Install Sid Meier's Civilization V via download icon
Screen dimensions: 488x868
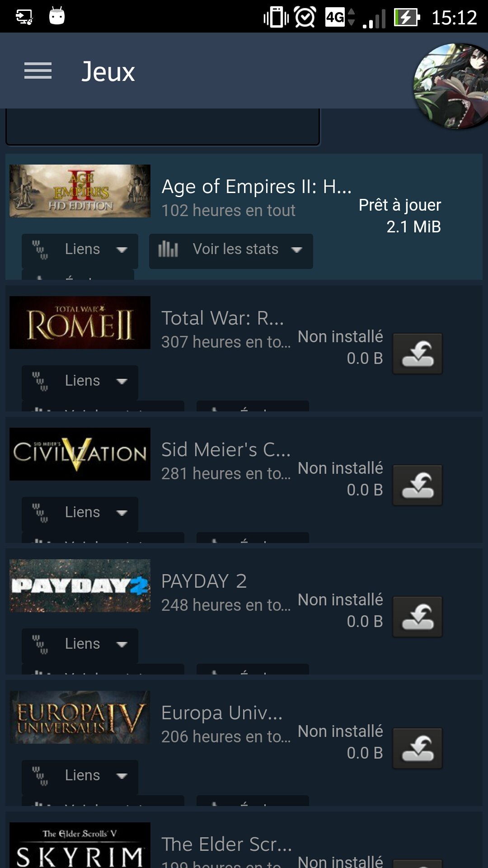(x=418, y=486)
